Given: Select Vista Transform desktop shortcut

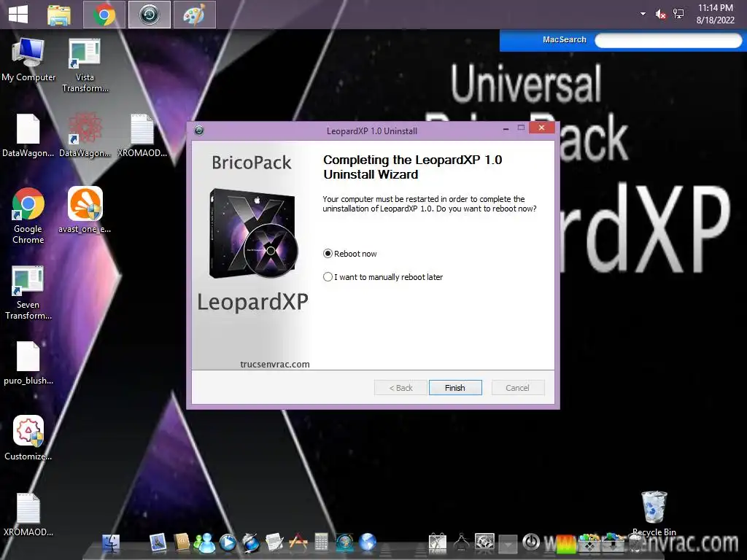Looking at the screenshot, I should click(85, 65).
